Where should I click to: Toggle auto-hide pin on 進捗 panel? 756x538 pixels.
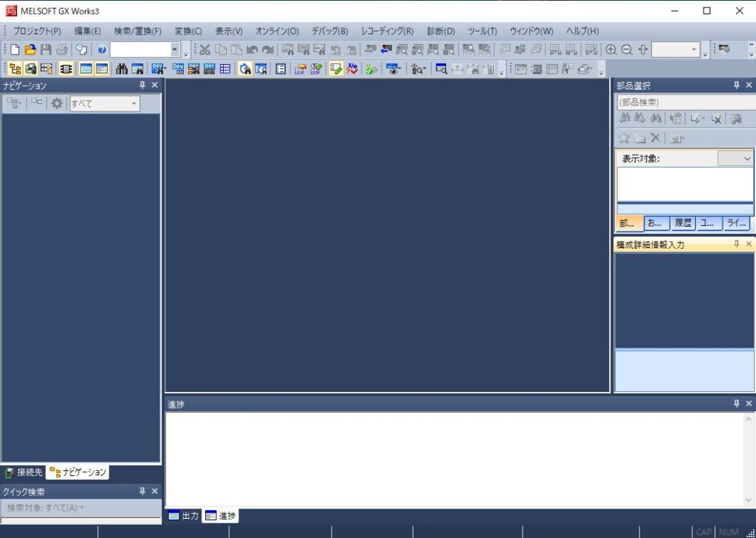736,404
